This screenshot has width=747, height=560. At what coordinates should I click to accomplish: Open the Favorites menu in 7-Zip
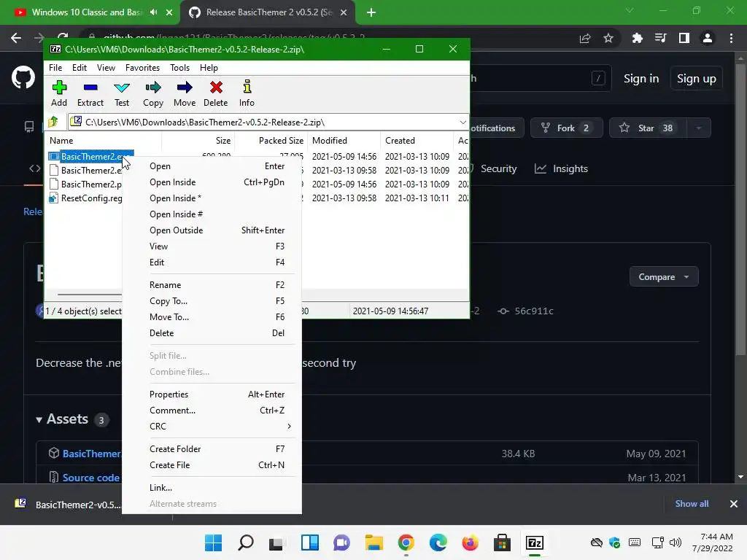point(142,68)
